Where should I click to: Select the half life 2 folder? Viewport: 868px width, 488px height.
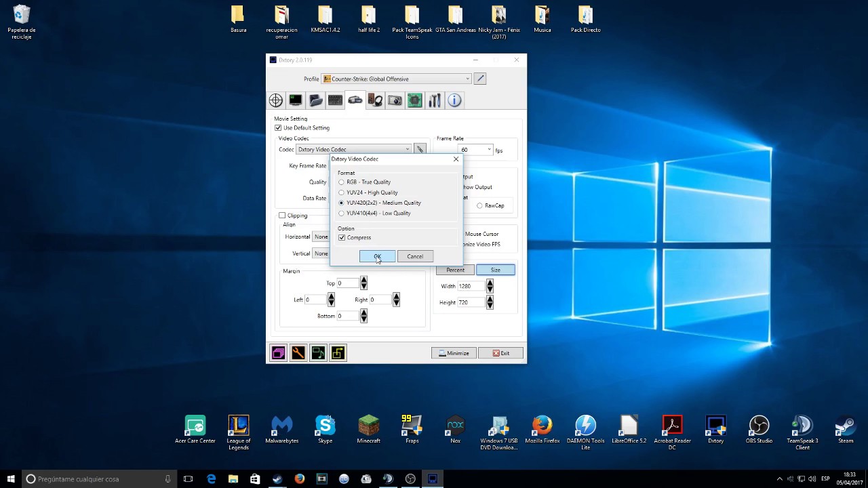click(x=368, y=20)
